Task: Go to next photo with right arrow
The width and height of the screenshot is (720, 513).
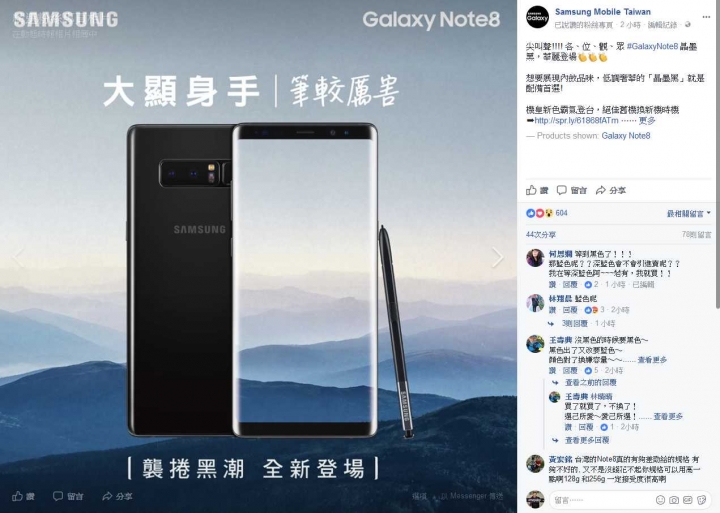Action: (497, 257)
